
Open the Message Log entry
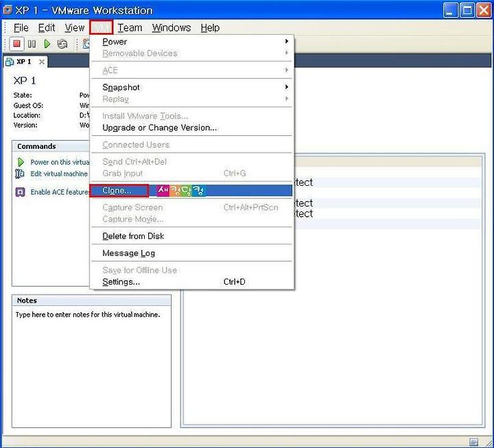coord(191,253)
